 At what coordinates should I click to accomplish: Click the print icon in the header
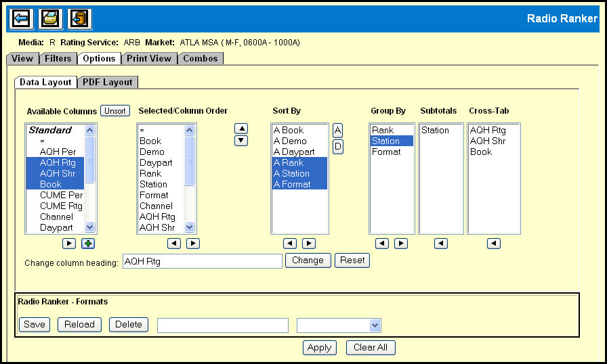point(50,18)
